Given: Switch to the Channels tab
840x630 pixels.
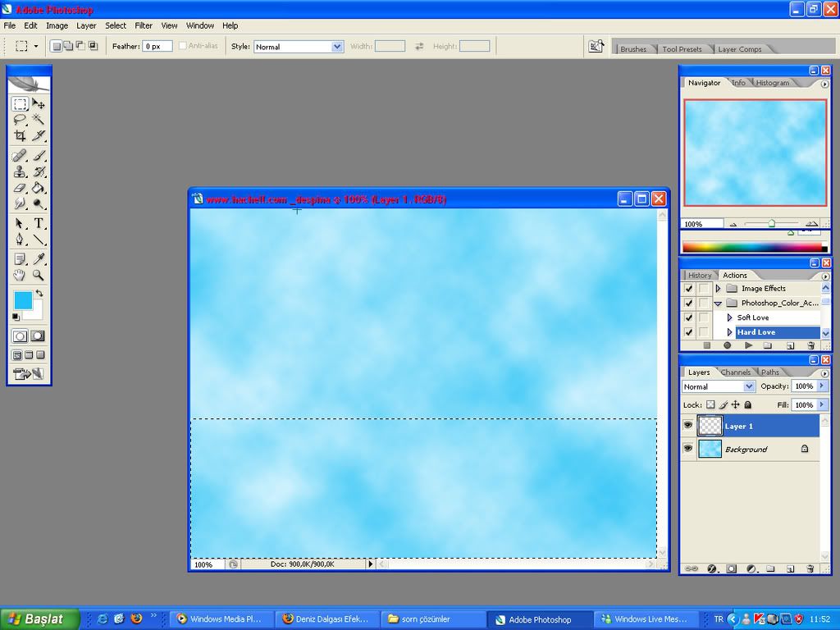Looking at the screenshot, I should (x=735, y=372).
